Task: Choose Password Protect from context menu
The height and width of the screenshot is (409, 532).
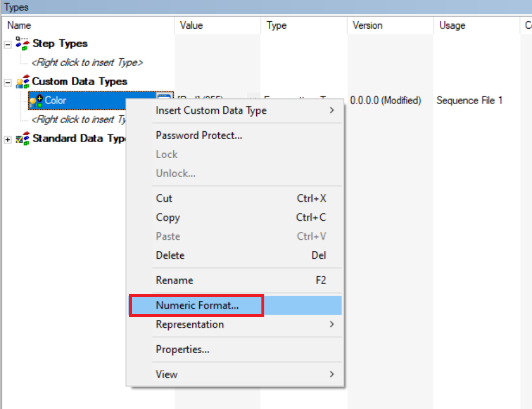Action: (x=199, y=136)
